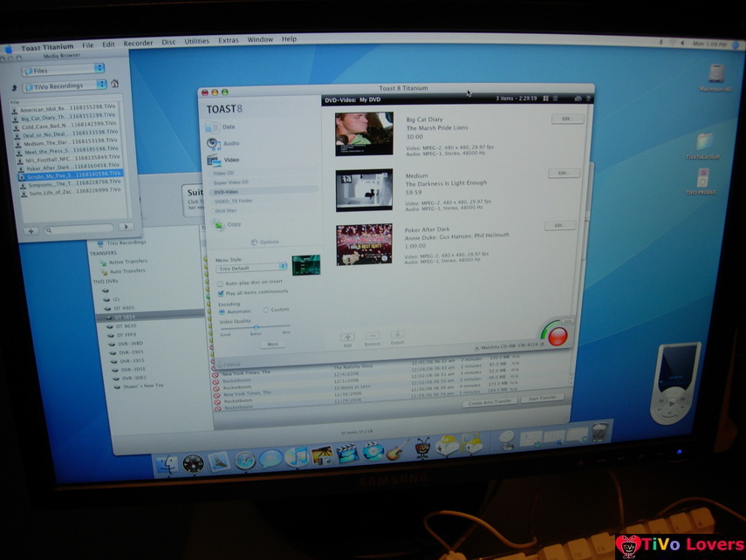The width and height of the screenshot is (746, 560).
Task: Open the Utilities menu
Action: [x=196, y=41]
